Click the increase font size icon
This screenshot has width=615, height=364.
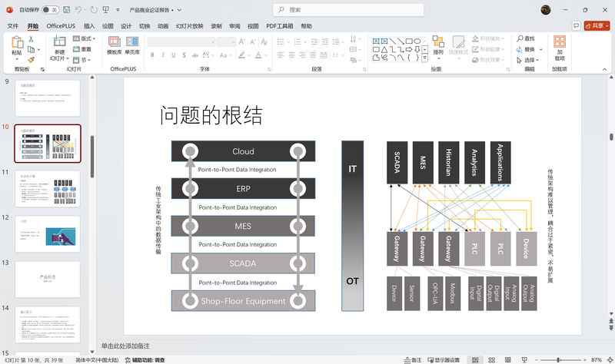pos(242,41)
